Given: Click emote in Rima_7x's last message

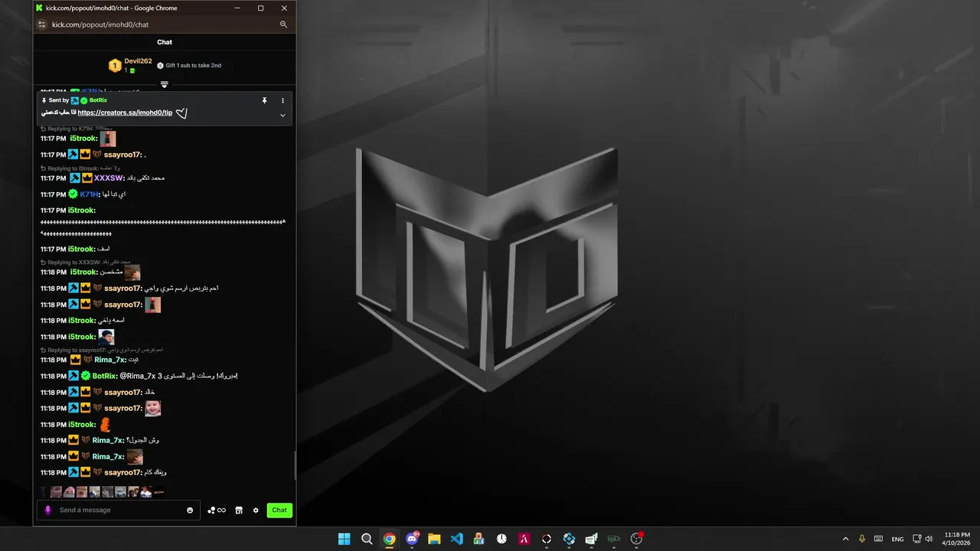Looking at the screenshot, I should pos(135,457).
